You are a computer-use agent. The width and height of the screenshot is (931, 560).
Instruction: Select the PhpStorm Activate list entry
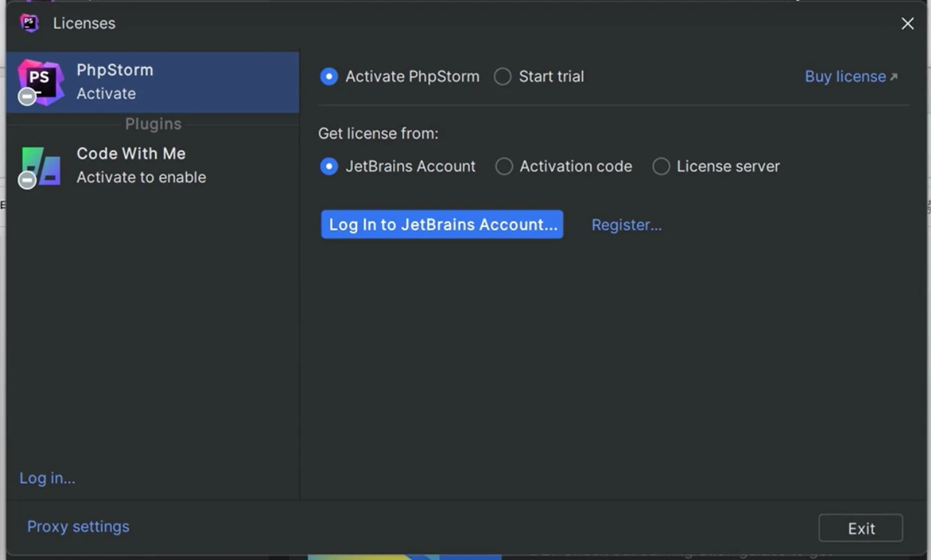point(153,83)
